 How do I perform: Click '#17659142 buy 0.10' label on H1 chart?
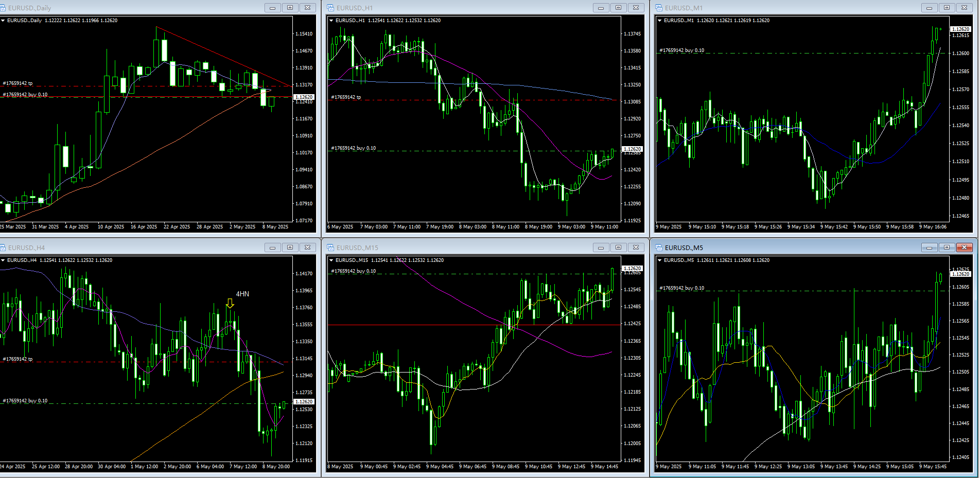tap(354, 148)
